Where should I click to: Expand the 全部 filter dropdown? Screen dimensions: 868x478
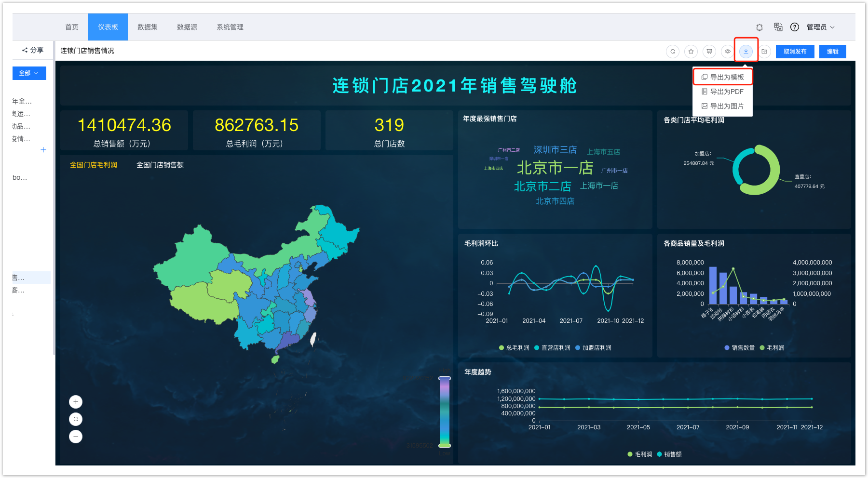pyautogui.click(x=29, y=73)
